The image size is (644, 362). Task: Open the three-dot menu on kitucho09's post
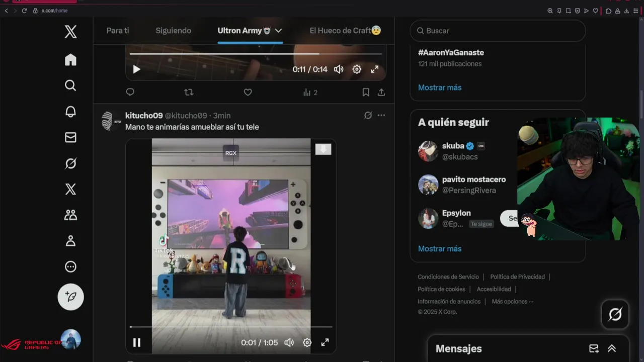[381, 116]
